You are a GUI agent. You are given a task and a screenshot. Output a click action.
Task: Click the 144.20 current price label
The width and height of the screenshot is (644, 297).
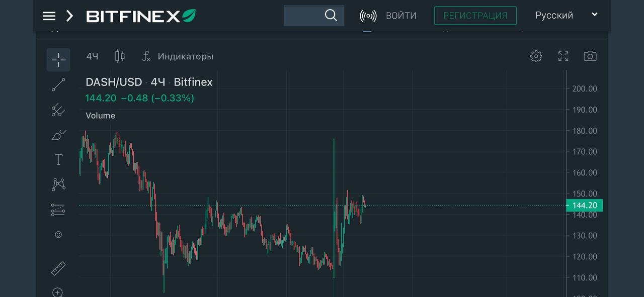tap(585, 205)
